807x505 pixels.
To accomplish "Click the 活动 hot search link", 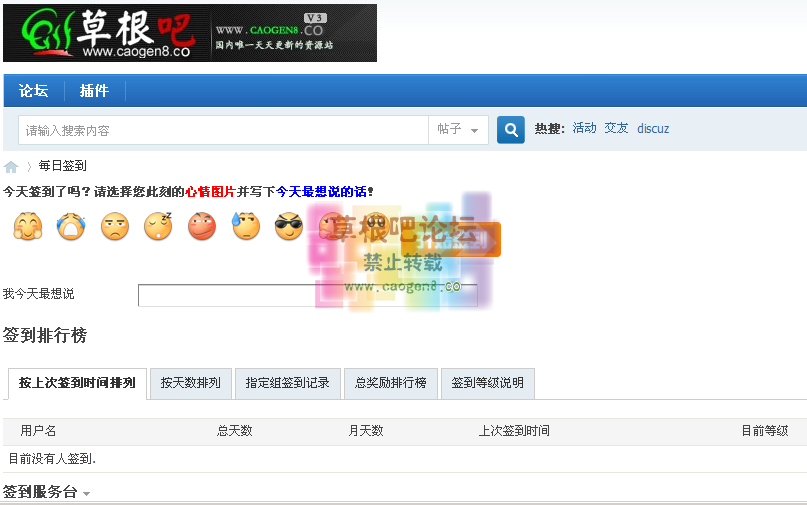I will click(584, 129).
